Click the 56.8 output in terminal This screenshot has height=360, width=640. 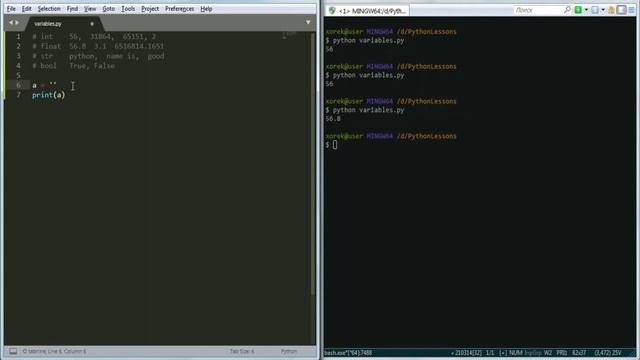coord(333,119)
